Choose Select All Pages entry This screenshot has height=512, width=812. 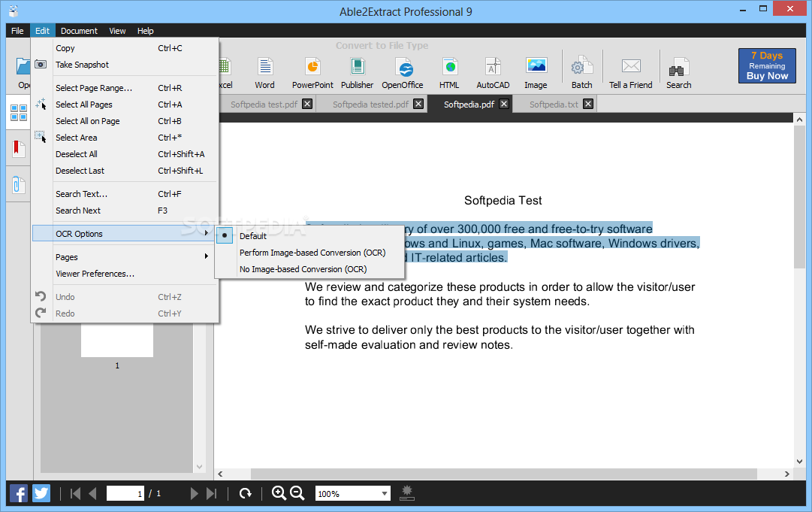pos(125,105)
